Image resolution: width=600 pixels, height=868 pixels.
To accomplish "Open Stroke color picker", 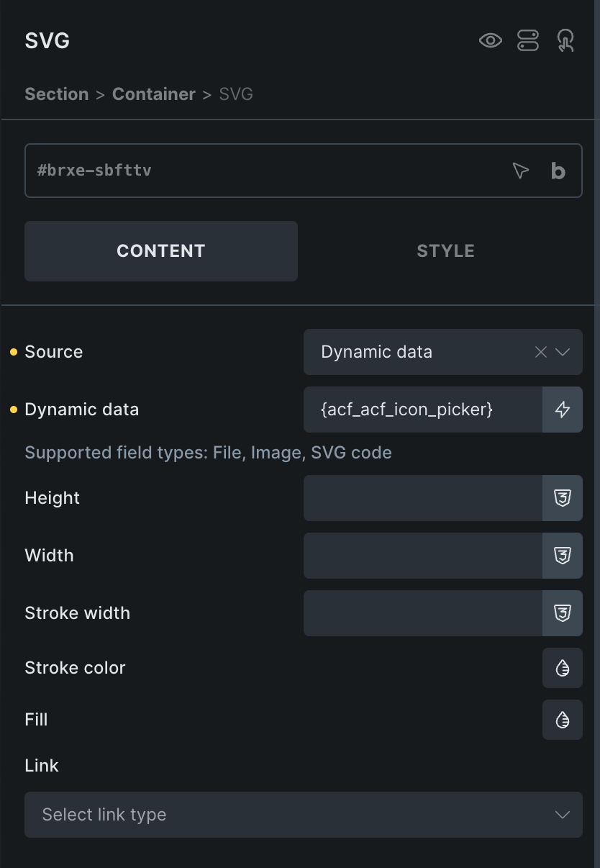I will coord(563,668).
